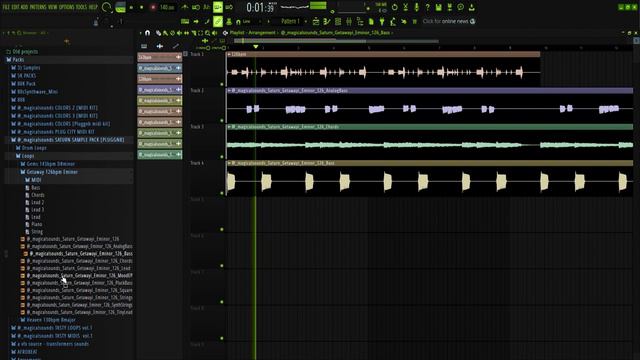Open the Playlist view icon

316,21
